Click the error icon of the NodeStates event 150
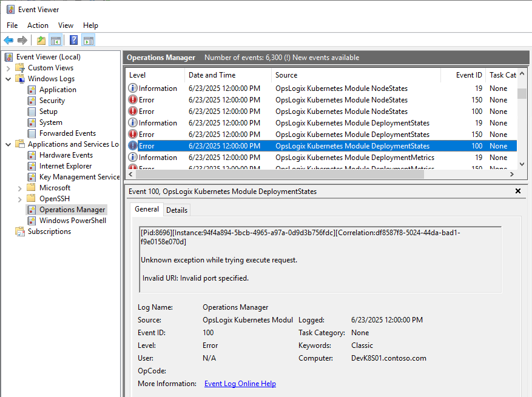 133,100
